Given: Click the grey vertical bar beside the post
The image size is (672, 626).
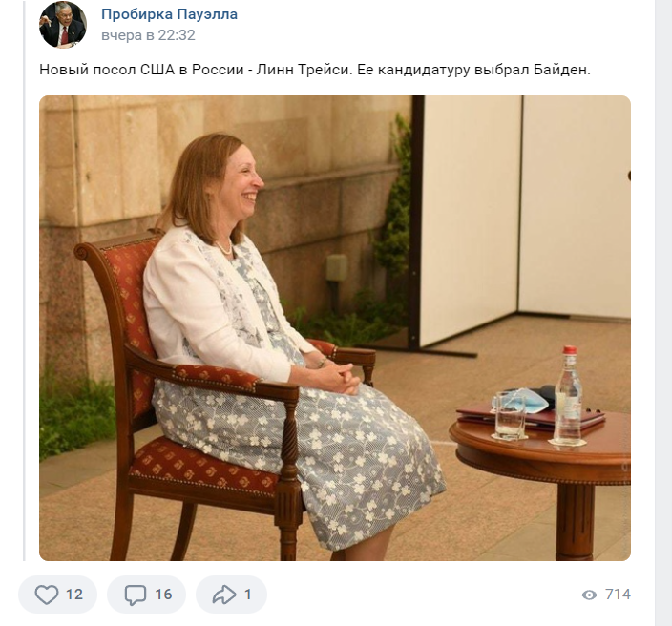Looking at the screenshot, I should point(25,281).
